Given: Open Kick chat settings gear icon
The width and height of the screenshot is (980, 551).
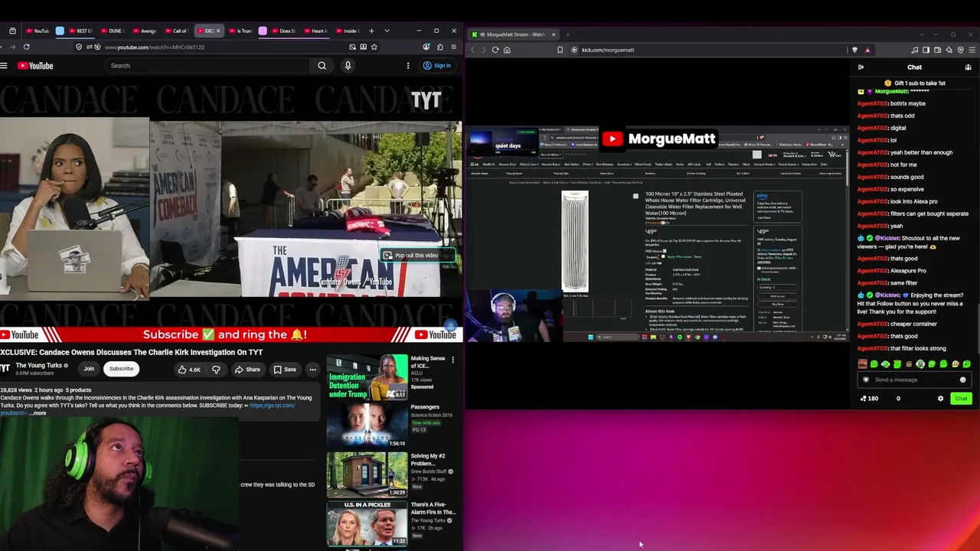Looking at the screenshot, I should point(941,399).
